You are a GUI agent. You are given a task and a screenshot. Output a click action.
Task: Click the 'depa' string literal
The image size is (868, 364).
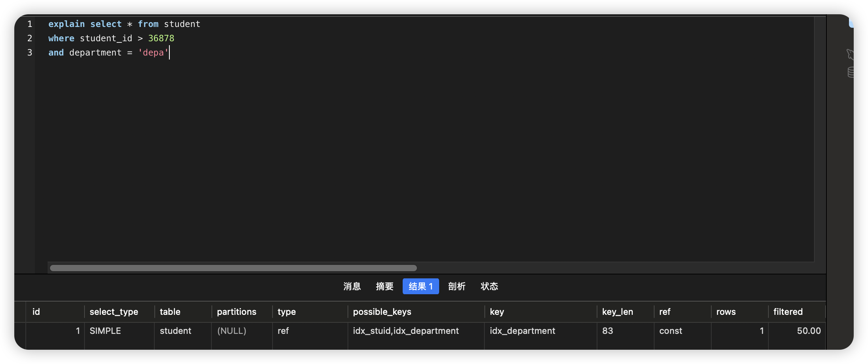153,53
